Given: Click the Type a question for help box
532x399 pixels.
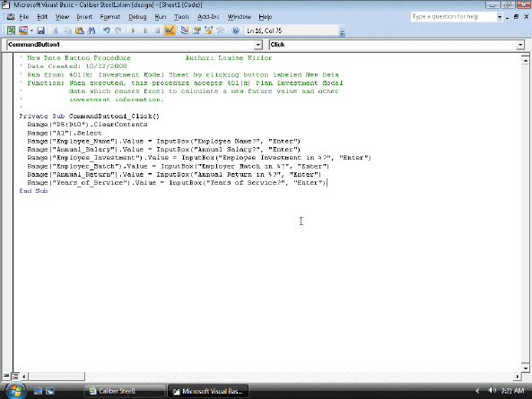Looking at the screenshot, I should 454,17.
